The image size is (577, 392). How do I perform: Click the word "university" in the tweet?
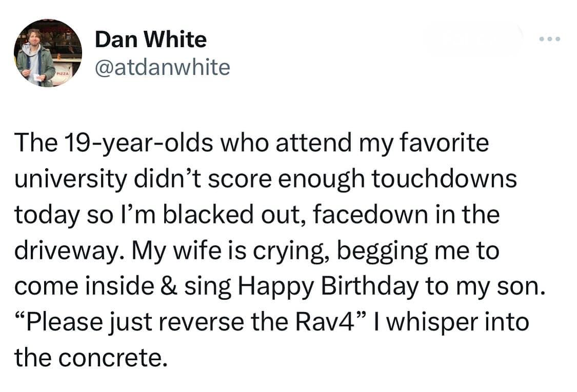pyautogui.click(x=70, y=179)
